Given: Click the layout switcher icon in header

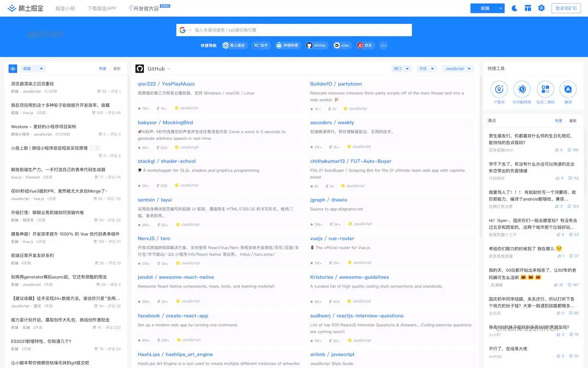Looking at the screenshot, I should (528, 8).
